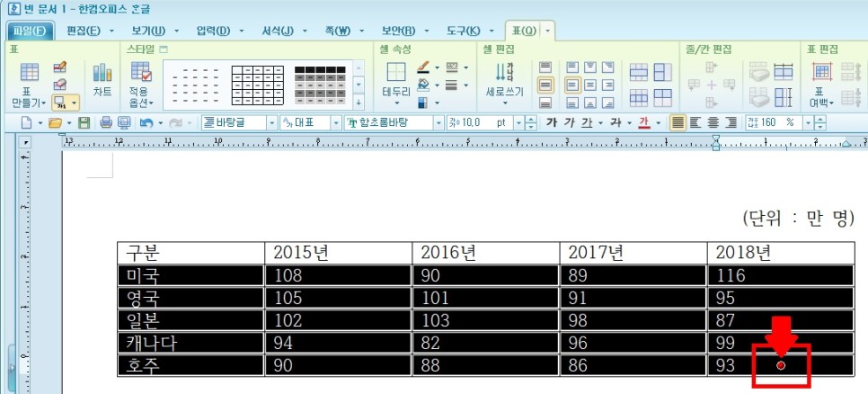
Task: Toggle underline 가 formatting
Action: click(587, 123)
